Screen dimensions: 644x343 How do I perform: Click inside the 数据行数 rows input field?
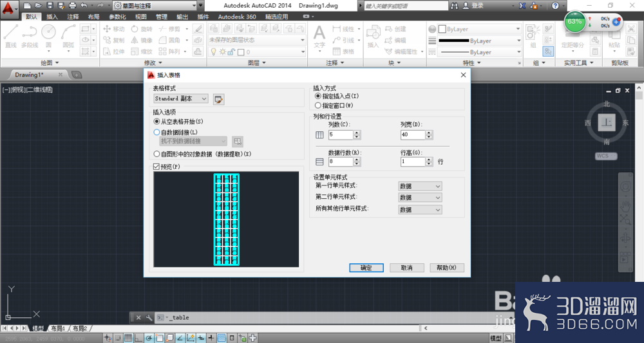tap(341, 162)
